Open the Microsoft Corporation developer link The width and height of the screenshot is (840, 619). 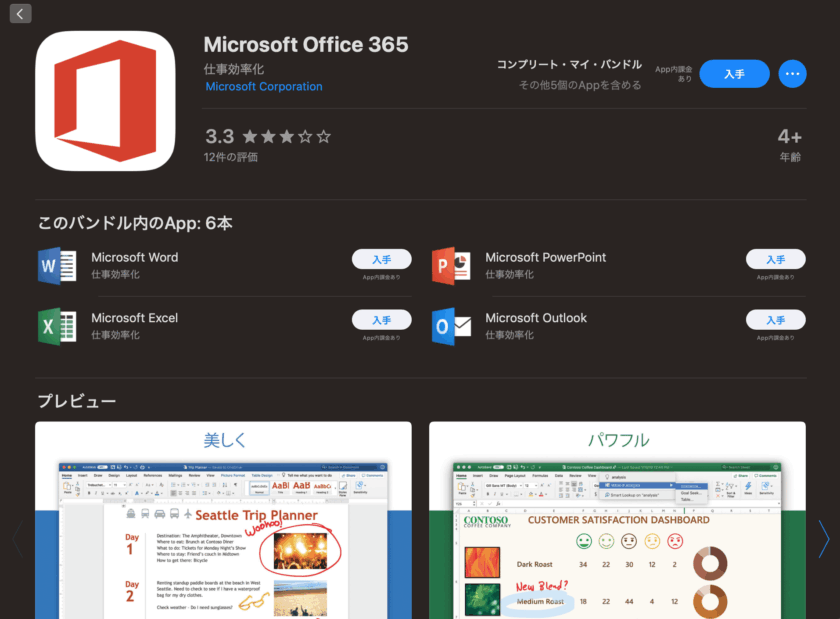click(x=264, y=86)
